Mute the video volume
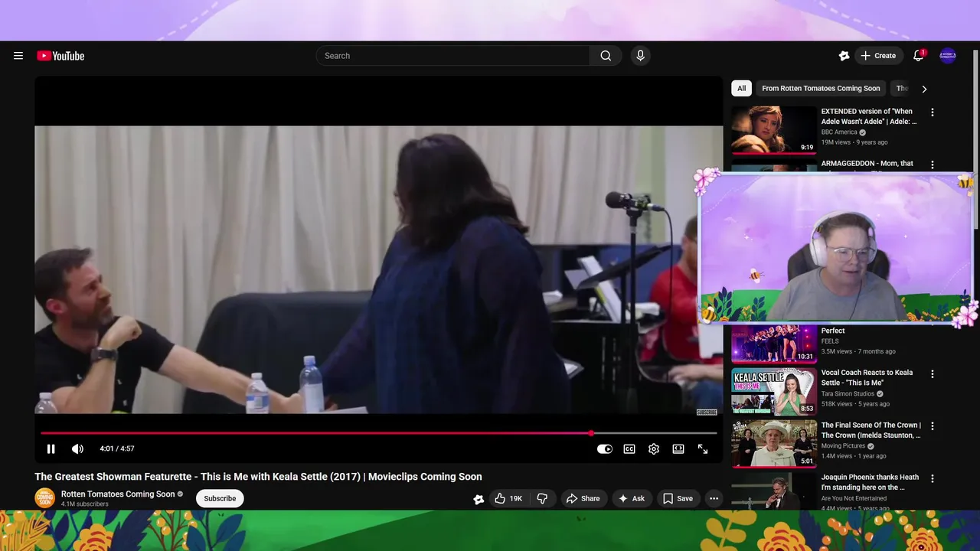Image resolution: width=980 pixels, height=551 pixels. [77, 449]
